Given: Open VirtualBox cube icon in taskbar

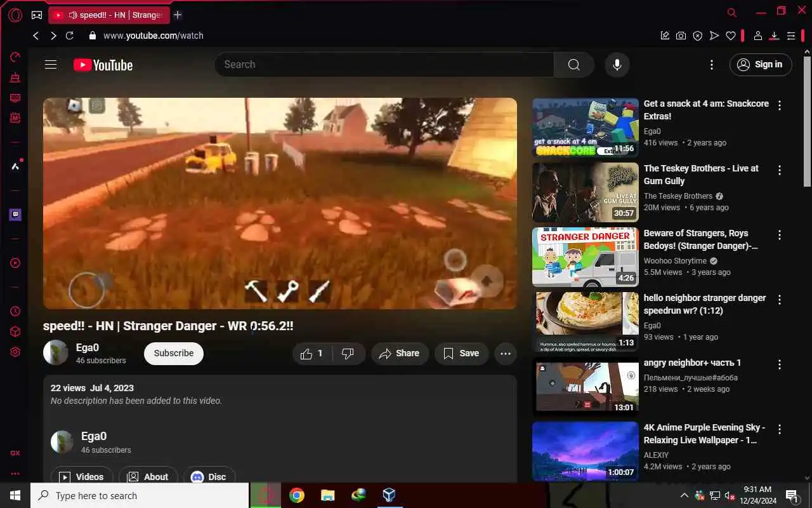Looking at the screenshot, I should coord(389,495).
